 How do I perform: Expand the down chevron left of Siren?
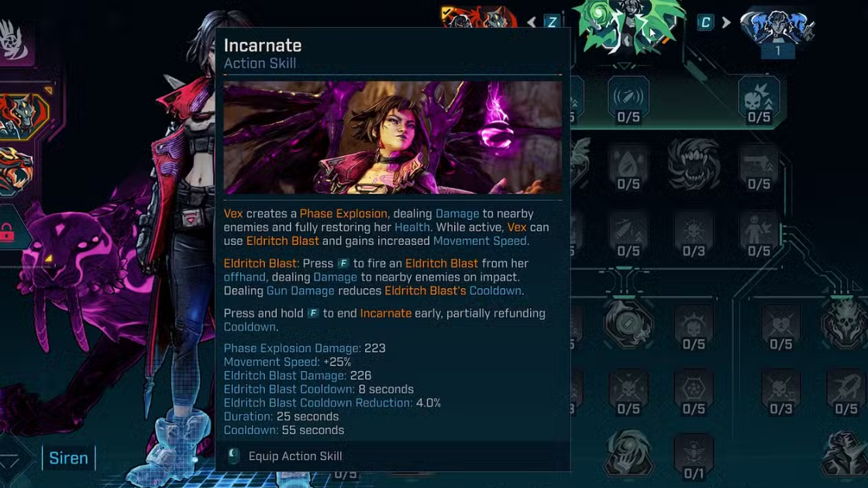[10, 459]
